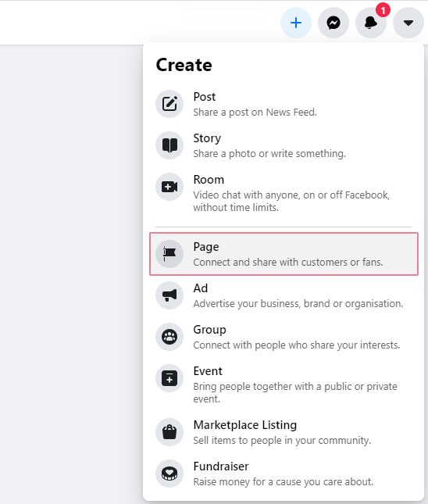This screenshot has width=428, height=504.
Task: Click text 'Share a post on News Feed.'
Action: coord(255,113)
